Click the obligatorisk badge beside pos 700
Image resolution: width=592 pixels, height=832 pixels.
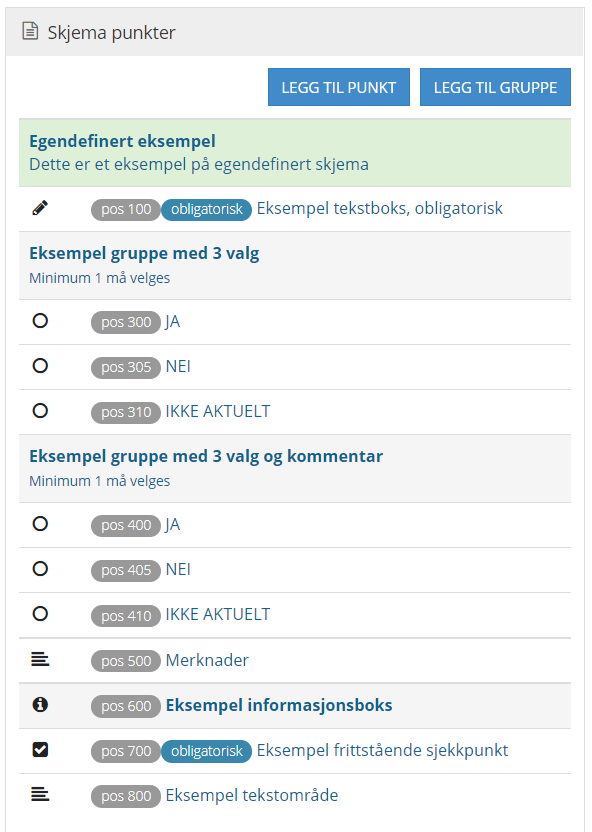point(206,751)
